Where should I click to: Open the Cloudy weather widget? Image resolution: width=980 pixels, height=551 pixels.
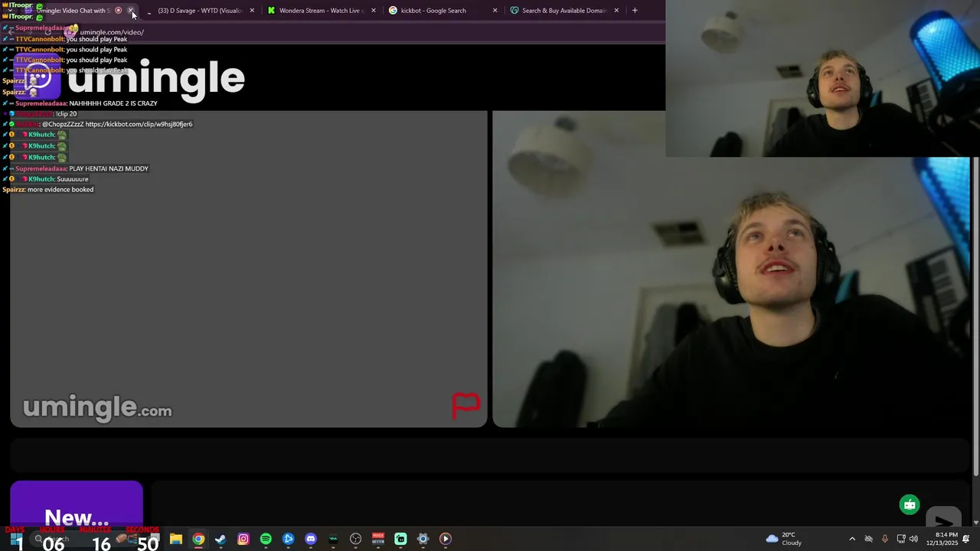click(x=784, y=539)
